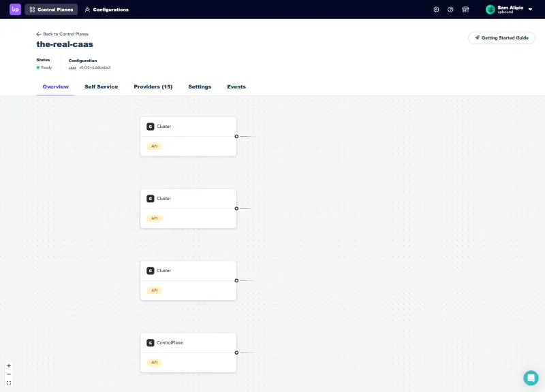This screenshot has width=545, height=392.
Task: Go back to Control Planes link
Action: point(62,33)
